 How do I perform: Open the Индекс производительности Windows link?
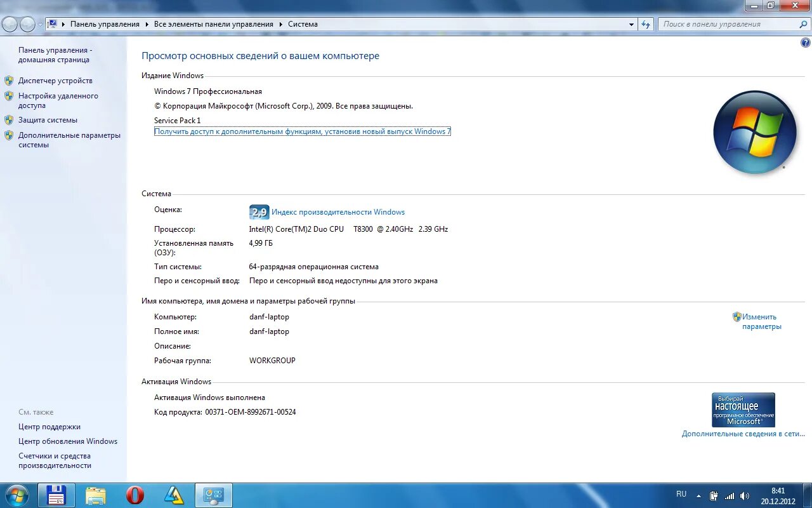[338, 212]
